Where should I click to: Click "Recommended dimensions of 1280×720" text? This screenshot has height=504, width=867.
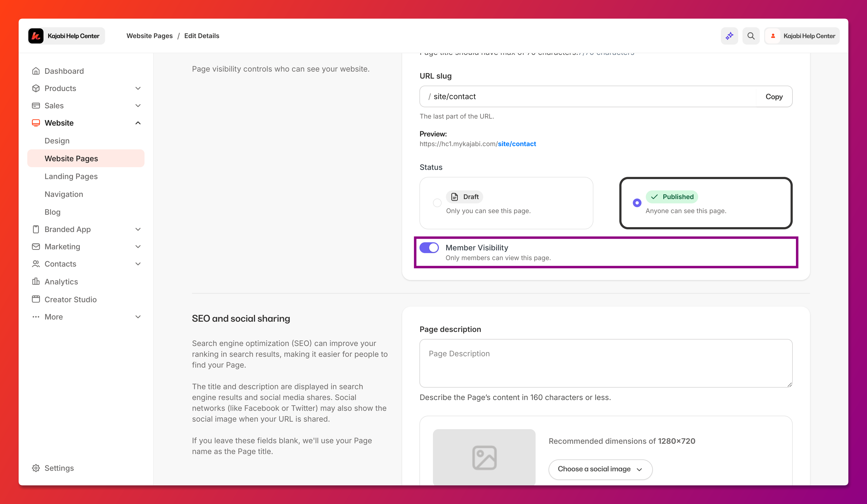[622, 441]
